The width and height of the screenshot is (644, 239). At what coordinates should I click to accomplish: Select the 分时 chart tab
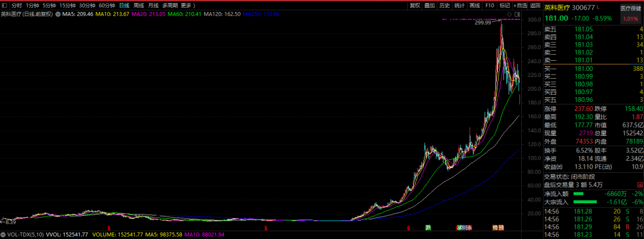(17, 6)
